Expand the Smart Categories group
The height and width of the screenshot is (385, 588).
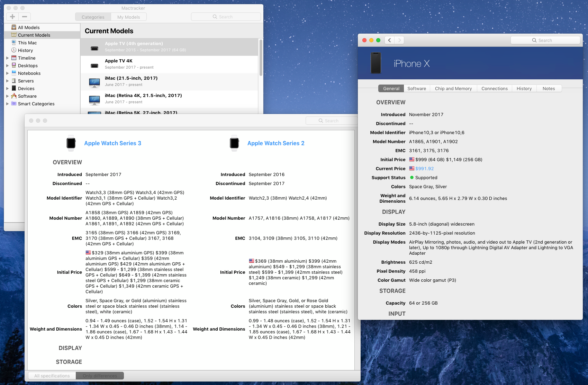click(8, 104)
